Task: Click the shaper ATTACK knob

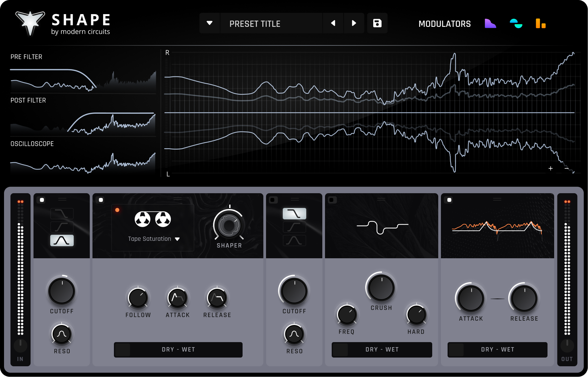Action: tap(177, 298)
